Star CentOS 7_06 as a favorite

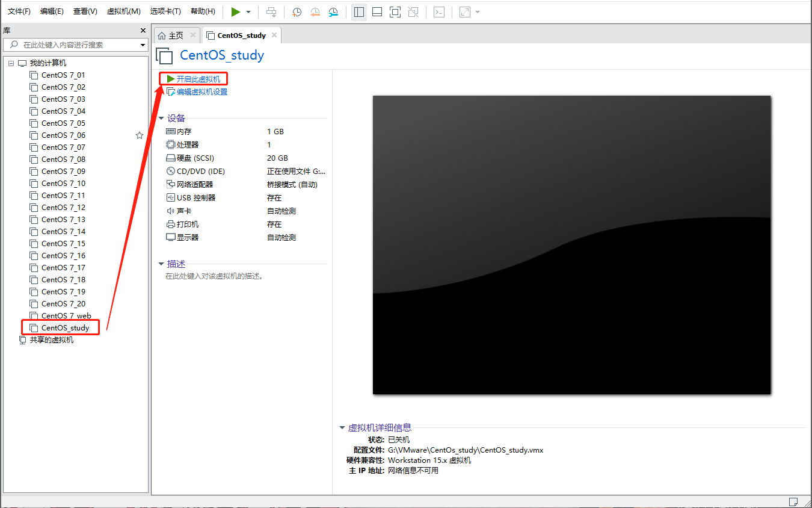(140, 135)
